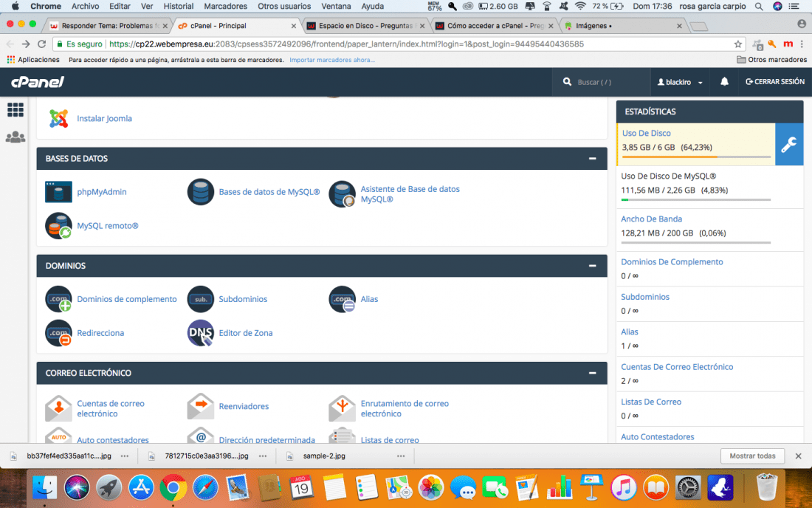Screen dimensions: 812x508
Task: Switch to Espacio en Disco tab
Action: [365, 25]
